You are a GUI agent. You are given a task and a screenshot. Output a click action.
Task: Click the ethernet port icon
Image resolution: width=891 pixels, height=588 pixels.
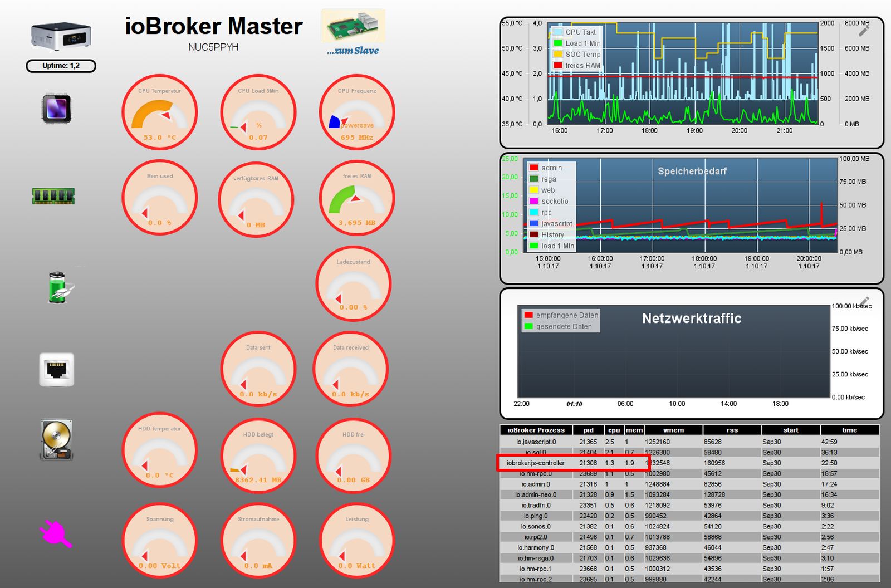coord(57,369)
